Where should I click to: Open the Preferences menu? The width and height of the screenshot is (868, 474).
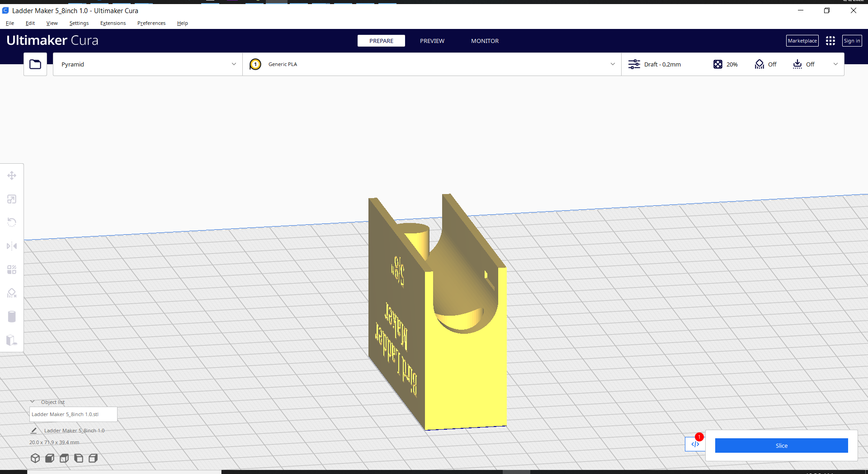[x=151, y=23]
